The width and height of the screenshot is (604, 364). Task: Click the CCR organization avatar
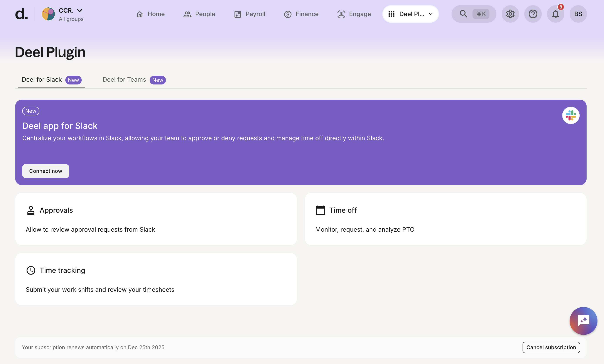pyautogui.click(x=48, y=14)
